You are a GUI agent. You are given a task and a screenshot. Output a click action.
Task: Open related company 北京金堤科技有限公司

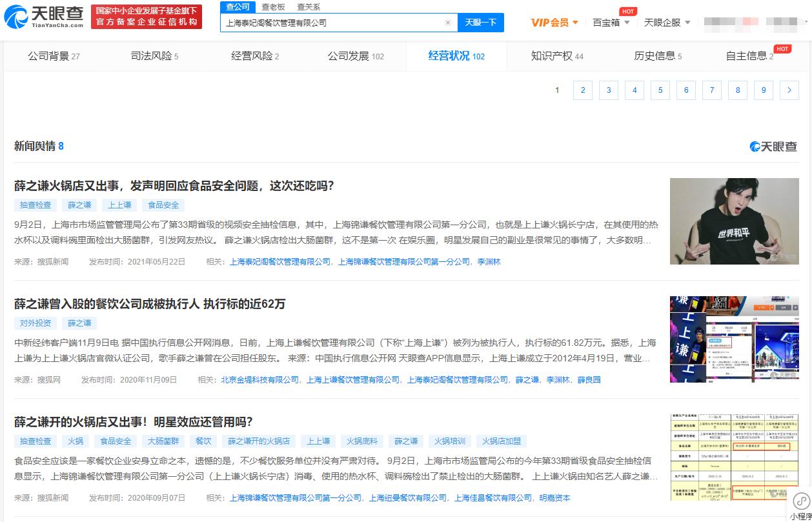pos(260,380)
